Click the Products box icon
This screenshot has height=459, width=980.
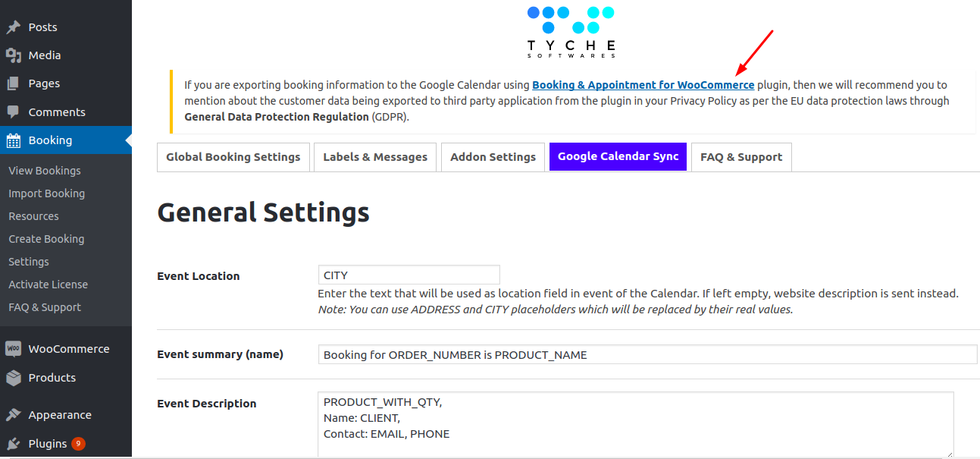click(13, 378)
